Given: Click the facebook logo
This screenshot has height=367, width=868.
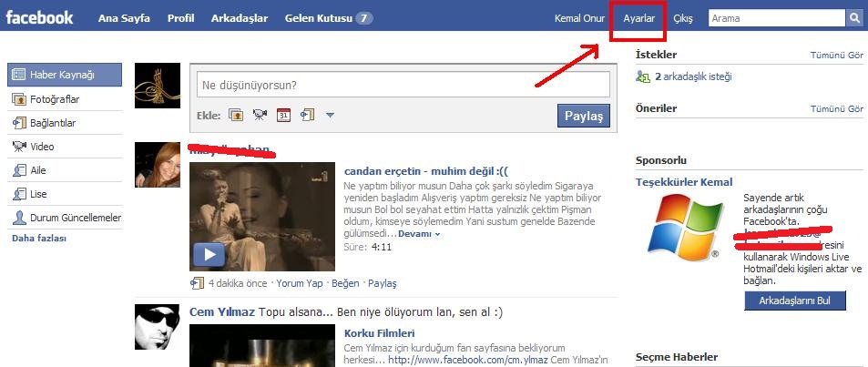Looking at the screenshot, I should coord(39,17).
